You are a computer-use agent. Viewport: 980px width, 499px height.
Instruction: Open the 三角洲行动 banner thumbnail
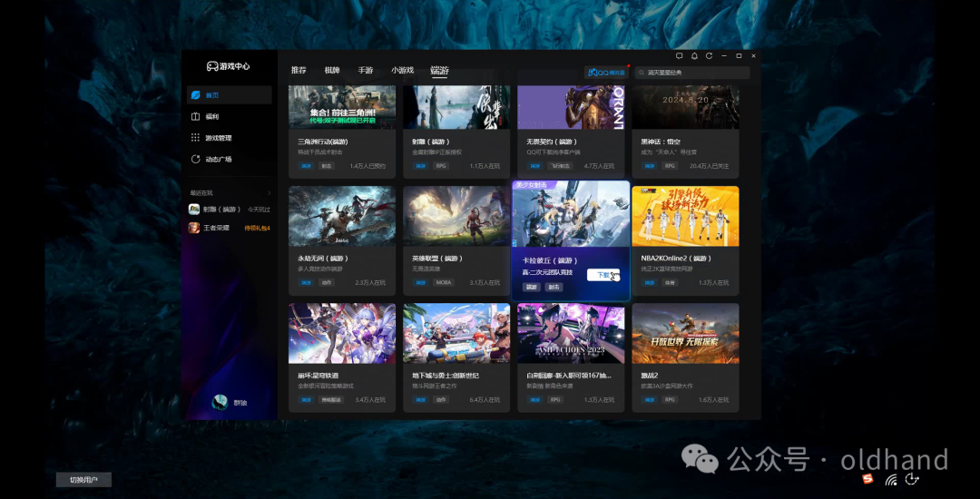[x=342, y=107]
